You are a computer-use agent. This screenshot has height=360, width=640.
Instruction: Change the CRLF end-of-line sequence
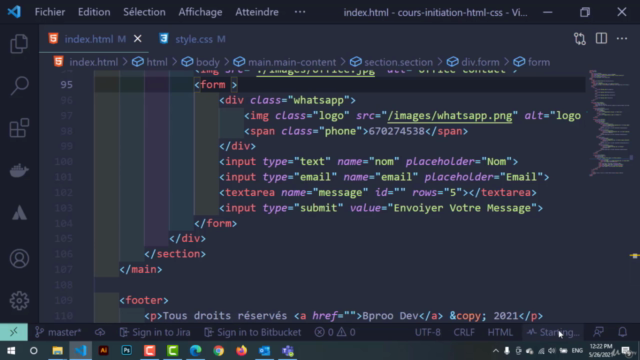[x=464, y=332]
